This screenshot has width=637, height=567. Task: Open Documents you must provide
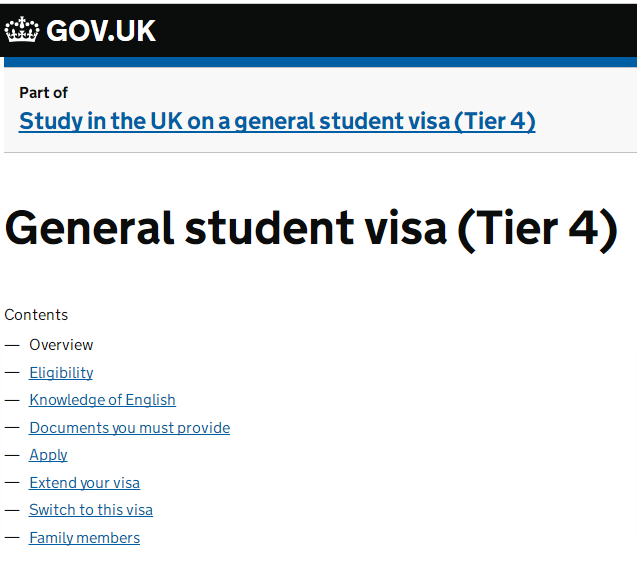129,428
